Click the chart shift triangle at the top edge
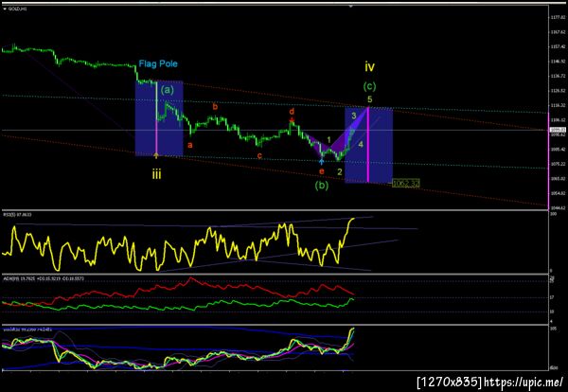This screenshot has width=568, height=392. 350,7
